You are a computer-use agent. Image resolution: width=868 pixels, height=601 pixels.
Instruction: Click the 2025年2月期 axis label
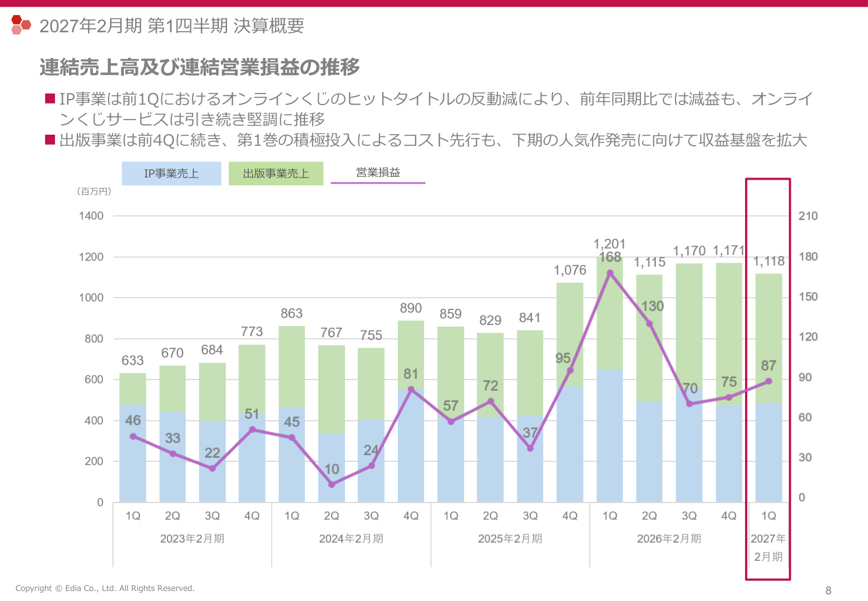click(x=510, y=539)
